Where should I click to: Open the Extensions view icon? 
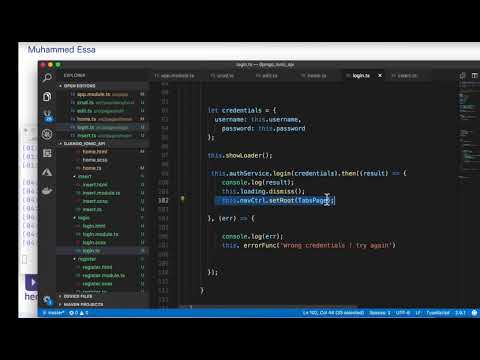tap(47, 153)
